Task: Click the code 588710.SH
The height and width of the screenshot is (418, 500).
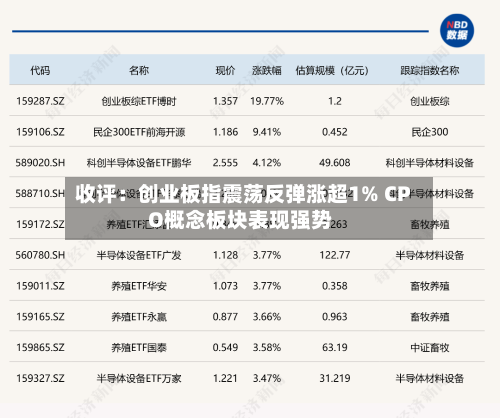Action: click(x=40, y=193)
